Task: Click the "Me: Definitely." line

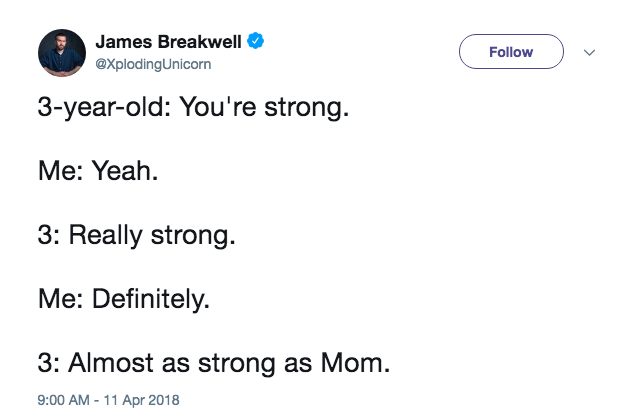Action: pyautogui.click(x=124, y=299)
